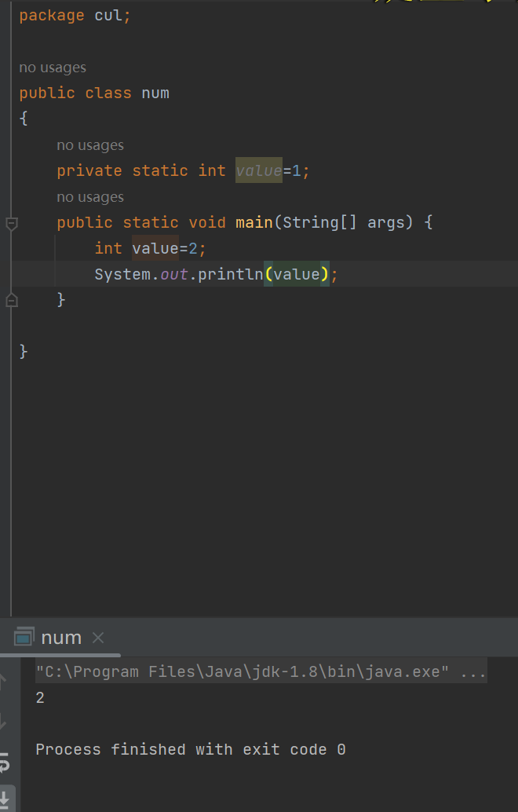This screenshot has width=518, height=812.
Task: Click the class name 'num' in the editor
Action: [155, 93]
